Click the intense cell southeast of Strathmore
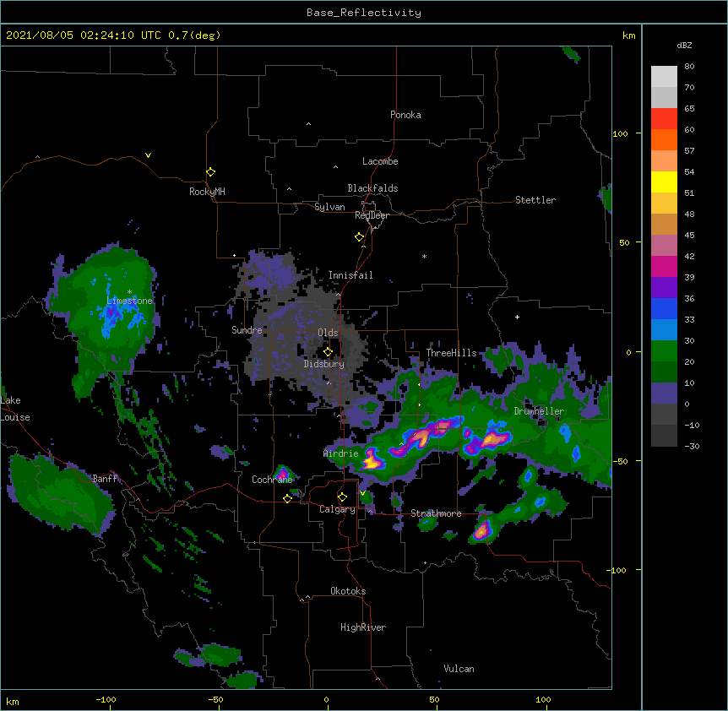This screenshot has width=728, height=711. pyautogui.click(x=482, y=529)
